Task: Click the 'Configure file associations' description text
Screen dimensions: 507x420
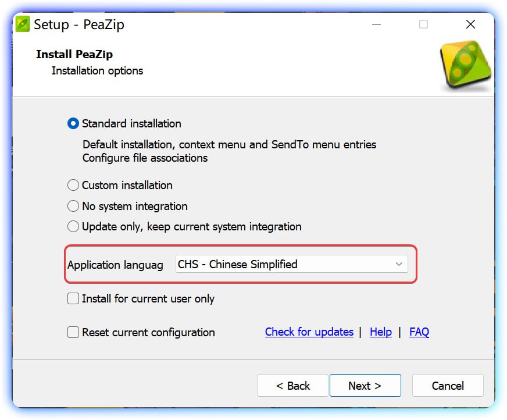Action: [x=145, y=158]
